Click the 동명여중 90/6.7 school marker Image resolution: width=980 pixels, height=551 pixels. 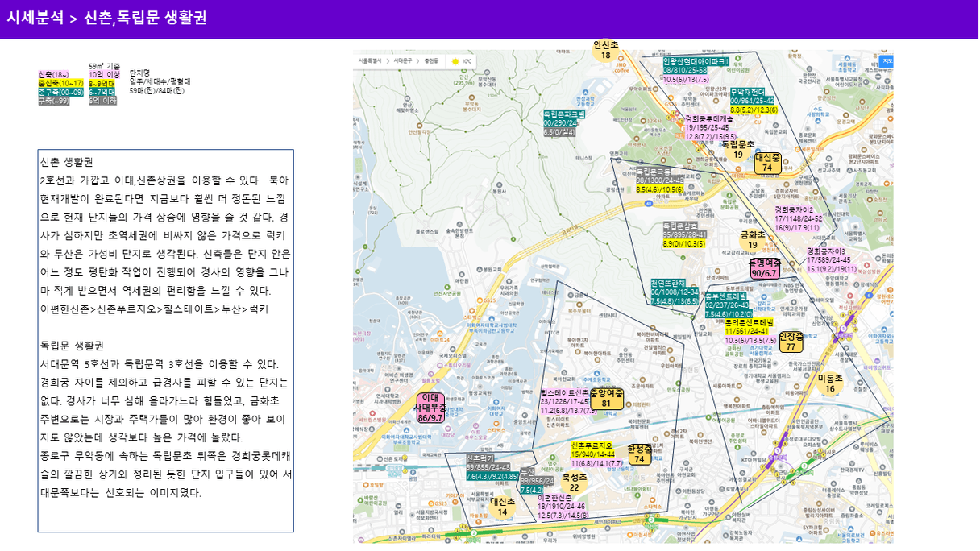[x=765, y=268]
